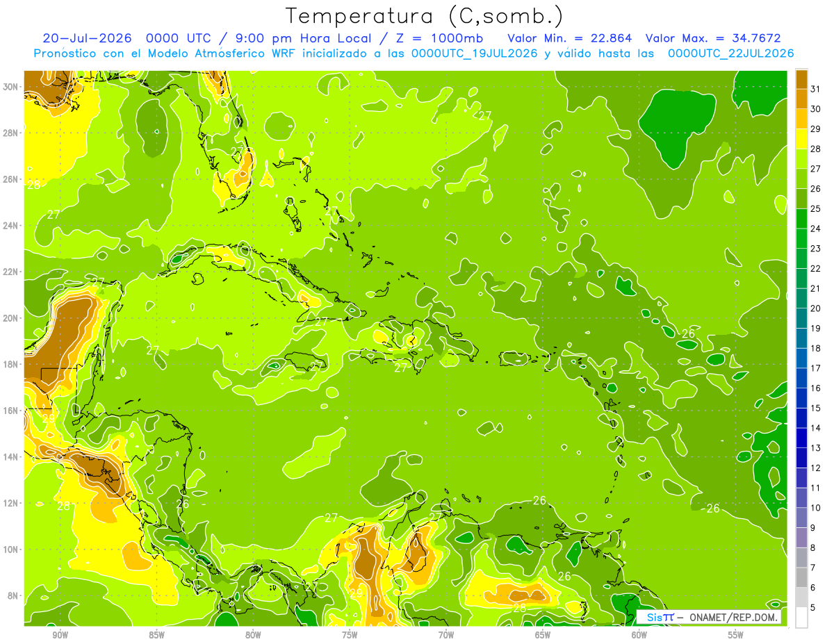Click the "16N" latitude axis label
Viewport: 834px width, 644px height.
click(x=10, y=411)
